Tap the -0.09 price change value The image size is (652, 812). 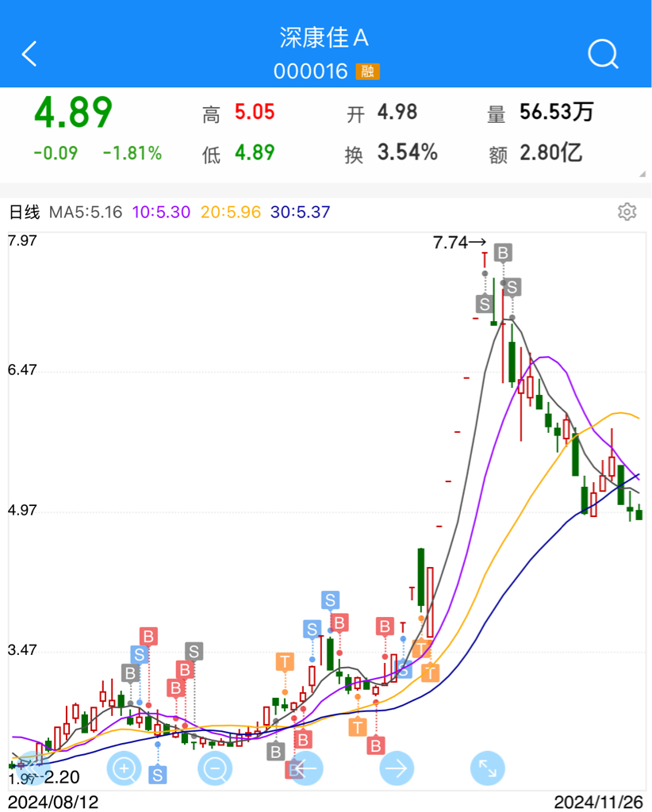pyautogui.click(x=56, y=153)
